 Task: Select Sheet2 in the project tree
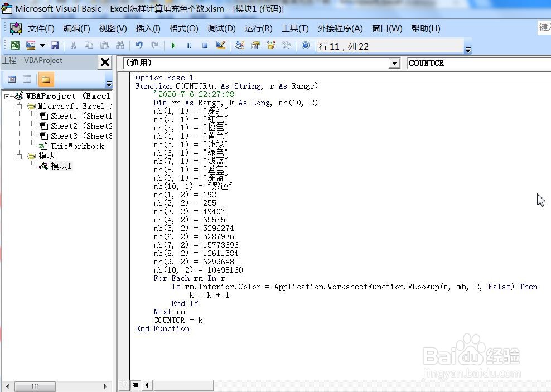point(75,126)
